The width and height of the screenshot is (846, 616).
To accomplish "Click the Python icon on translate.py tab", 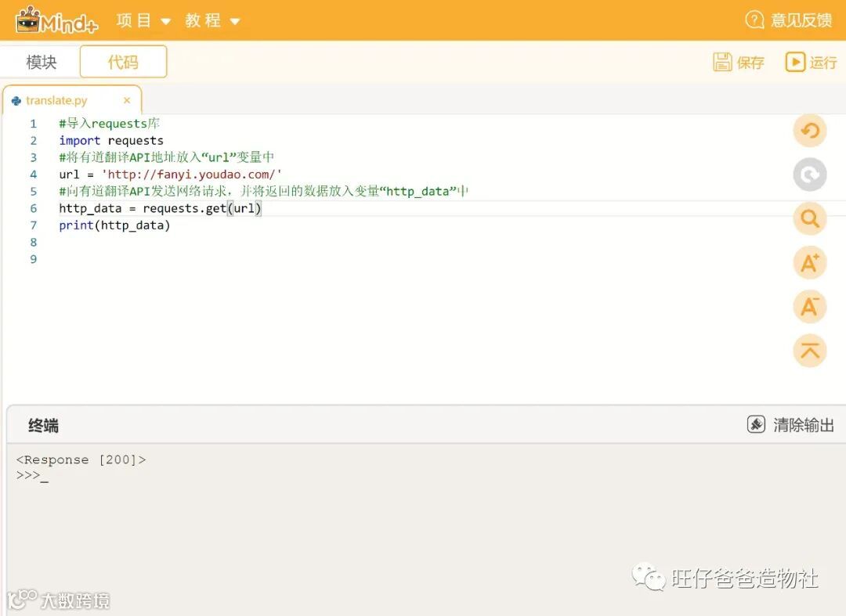I will click(16, 101).
